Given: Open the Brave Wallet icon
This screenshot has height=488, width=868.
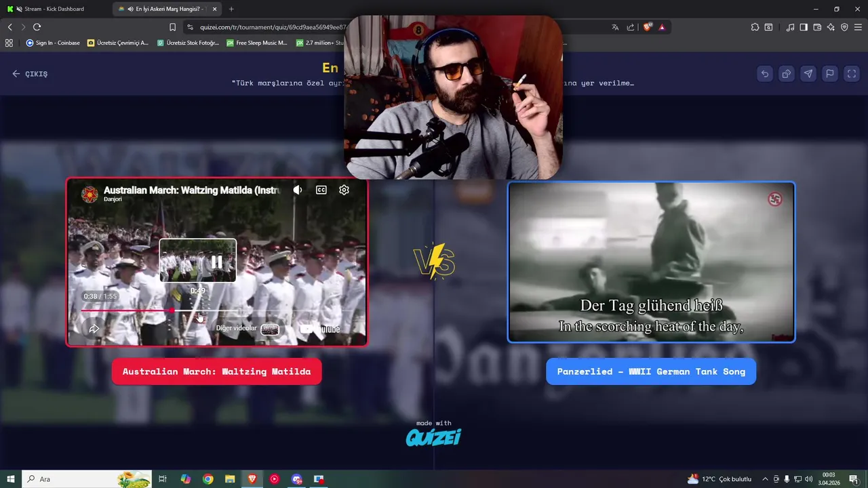Looking at the screenshot, I should click(817, 27).
